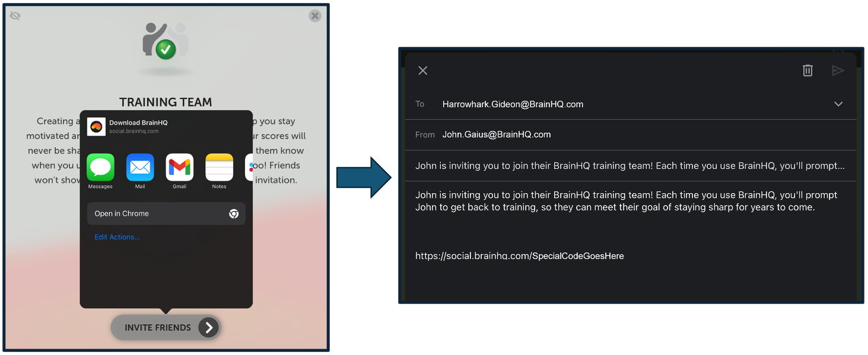Click the BrainHQ logo in share sheet header
Image resolution: width=868 pixels, height=355 pixels.
(x=96, y=126)
